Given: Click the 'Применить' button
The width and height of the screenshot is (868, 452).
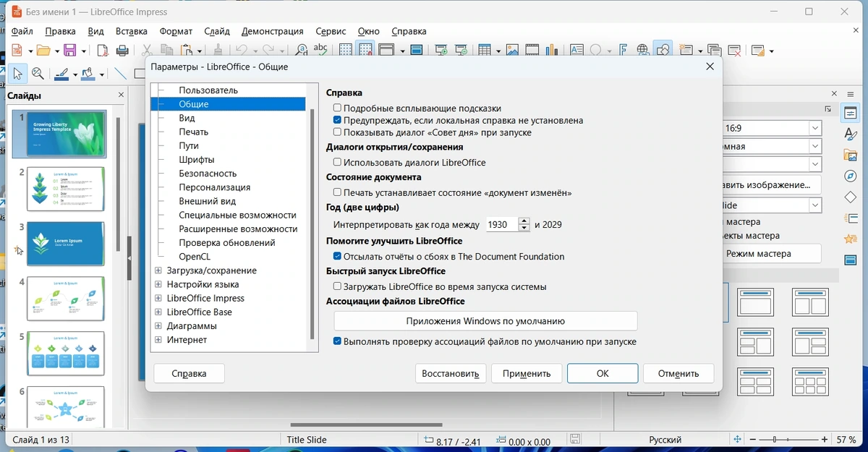Looking at the screenshot, I should (527, 373).
